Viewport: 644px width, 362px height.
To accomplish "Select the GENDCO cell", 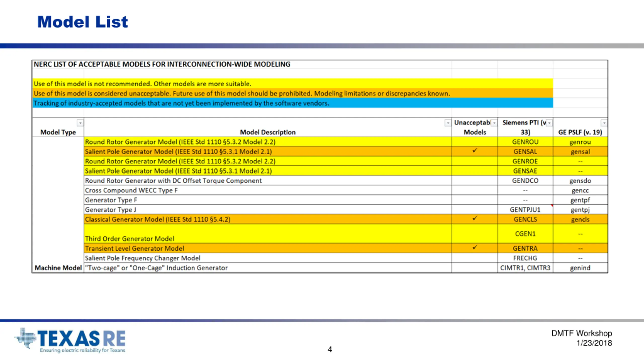I will (x=525, y=180).
